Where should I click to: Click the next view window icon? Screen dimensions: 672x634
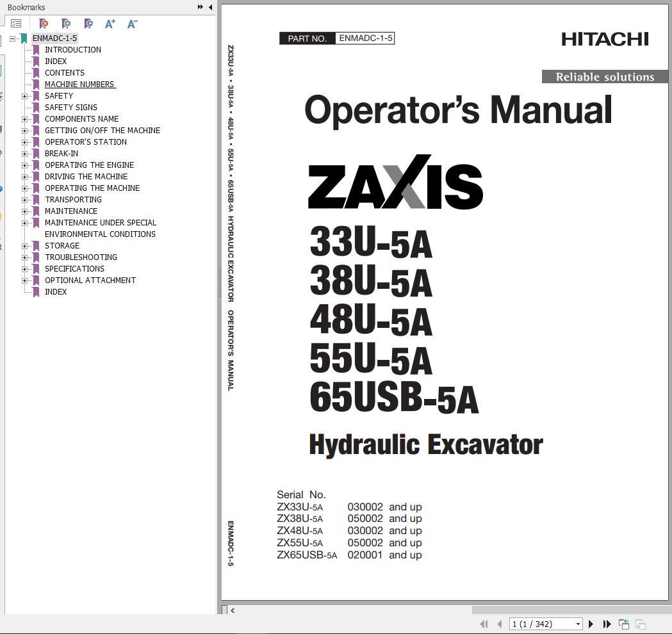[x=640, y=624]
